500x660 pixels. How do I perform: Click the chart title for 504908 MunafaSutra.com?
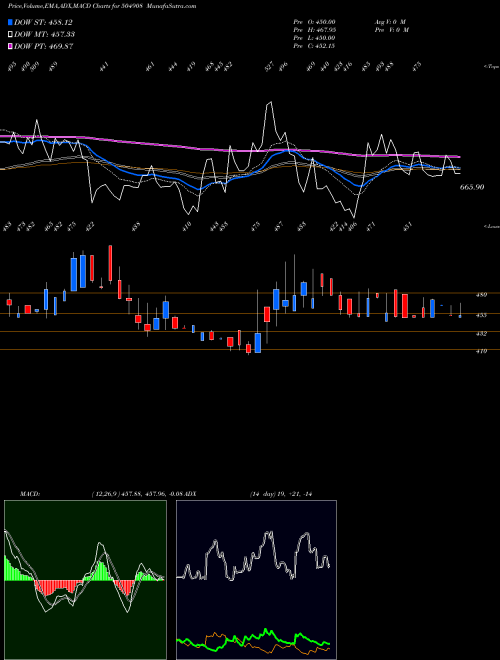(x=102, y=6)
